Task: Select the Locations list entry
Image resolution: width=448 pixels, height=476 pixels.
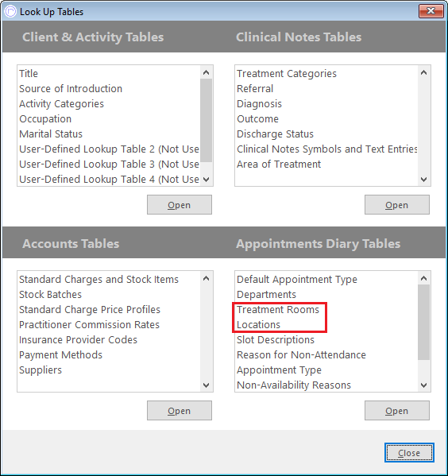Action: (x=258, y=325)
